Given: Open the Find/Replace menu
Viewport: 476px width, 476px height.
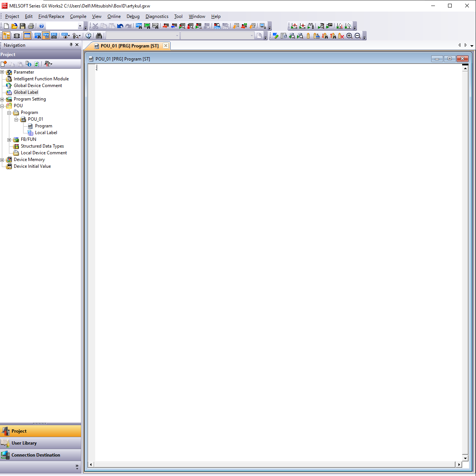Looking at the screenshot, I should tap(51, 16).
